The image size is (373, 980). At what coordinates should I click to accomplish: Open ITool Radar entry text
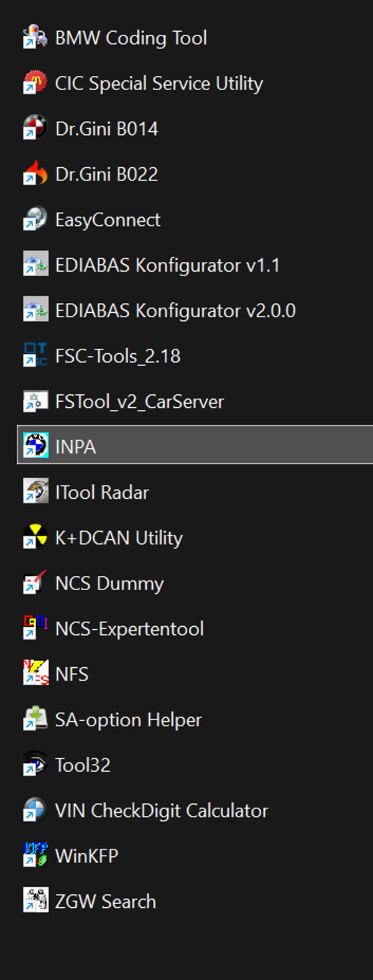click(103, 492)
